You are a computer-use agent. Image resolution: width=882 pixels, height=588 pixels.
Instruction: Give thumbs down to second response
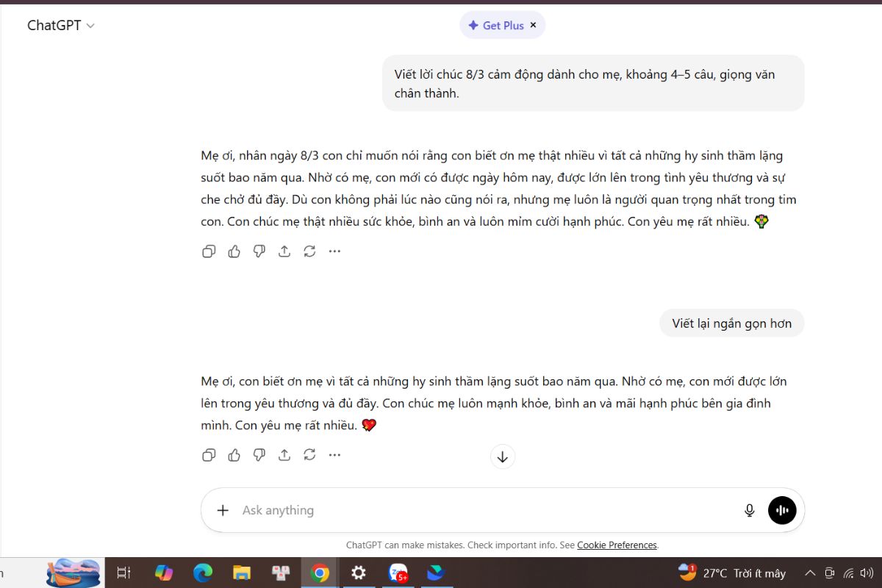[259, 455]
